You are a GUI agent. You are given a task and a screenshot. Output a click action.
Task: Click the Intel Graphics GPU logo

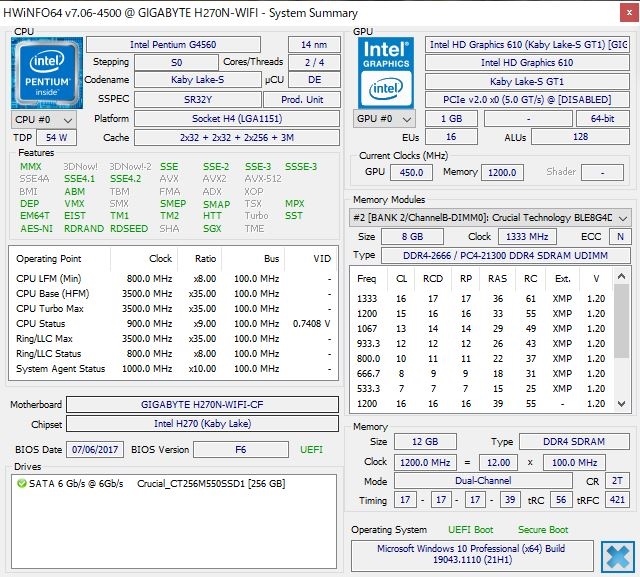point(386,73)
